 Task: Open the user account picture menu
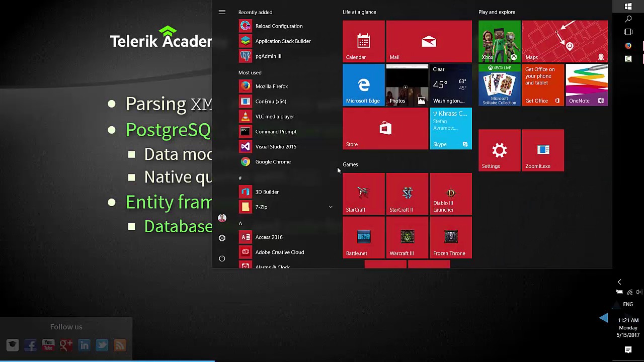[222, 218]
